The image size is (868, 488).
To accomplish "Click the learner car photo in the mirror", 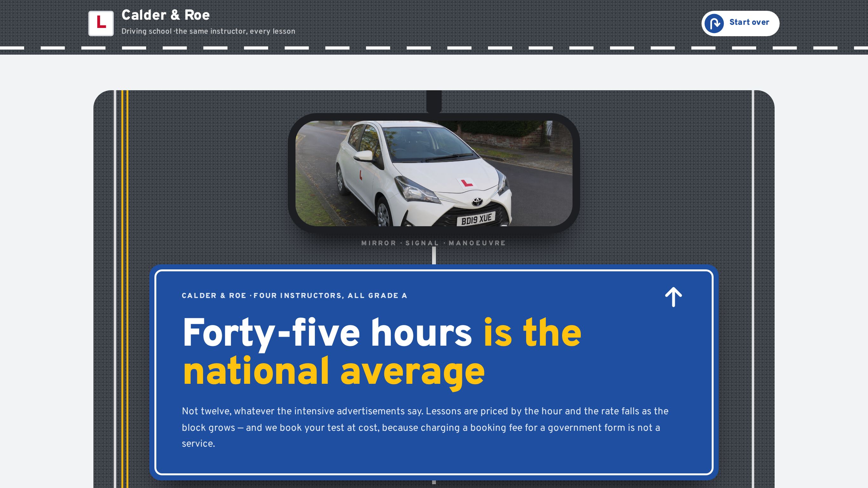I will [x=434, y=173].
